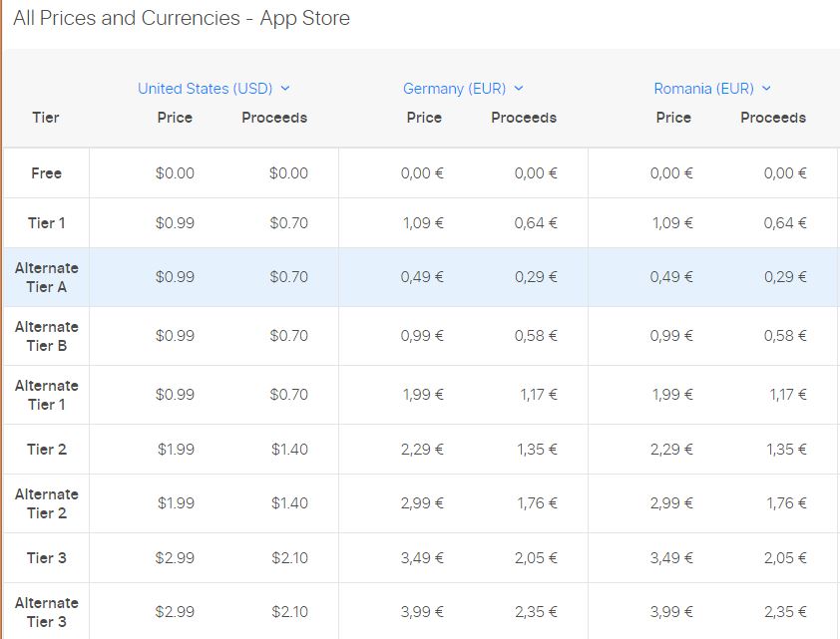Click the Proceeds header under Germany
This screenshot has width=840, height=639.
524,118
